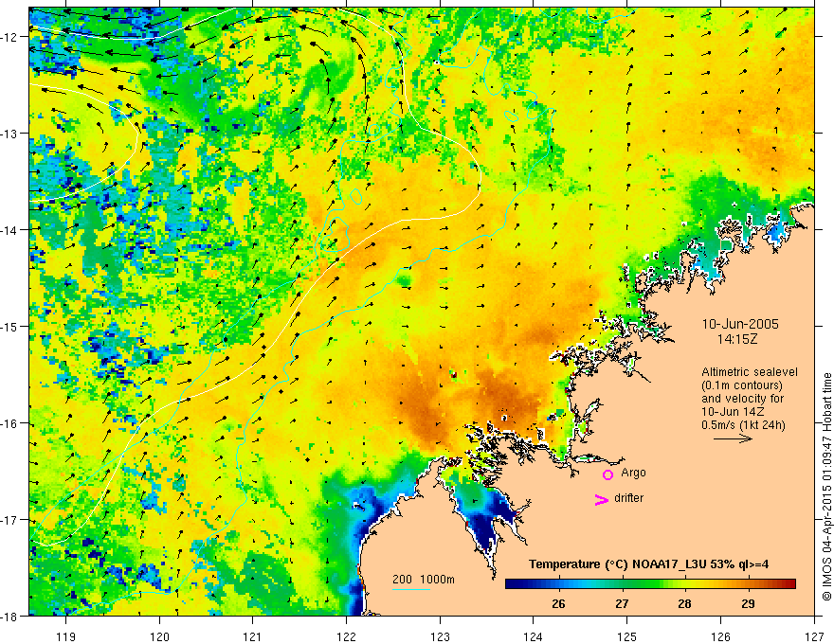
Task: Click the 10-Jun-2005 date label
Action: pyautogui.click(x=740, y=324)
